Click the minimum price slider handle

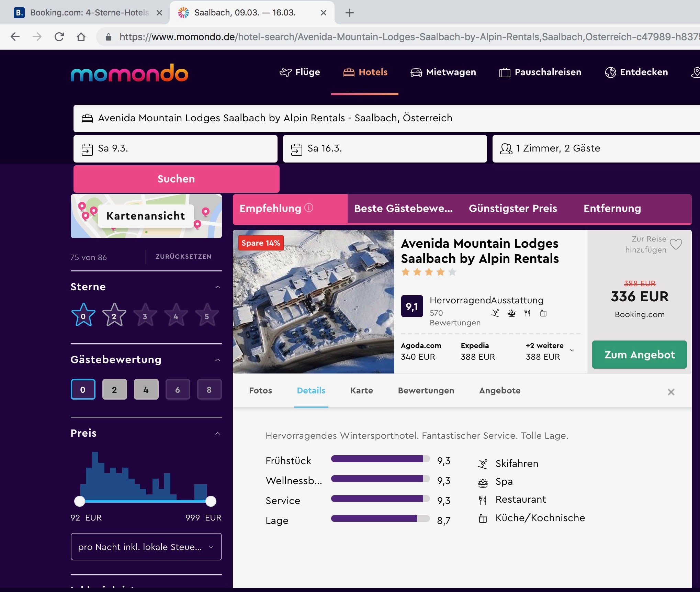(80, 501)
